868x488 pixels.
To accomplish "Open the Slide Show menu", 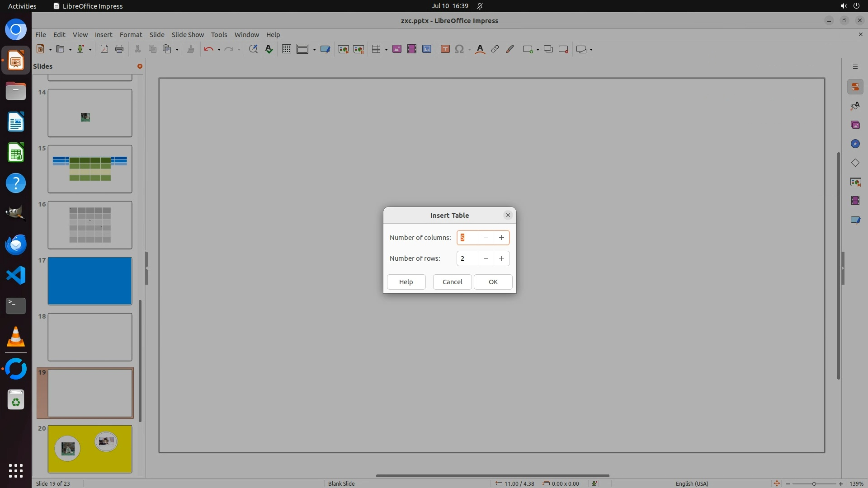I will point(188,34).
